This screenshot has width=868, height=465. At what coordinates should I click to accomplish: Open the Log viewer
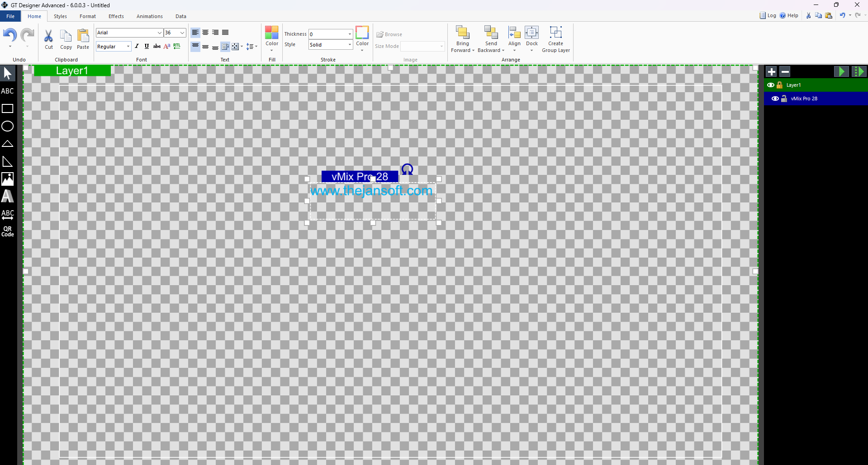tap(768, 15)
